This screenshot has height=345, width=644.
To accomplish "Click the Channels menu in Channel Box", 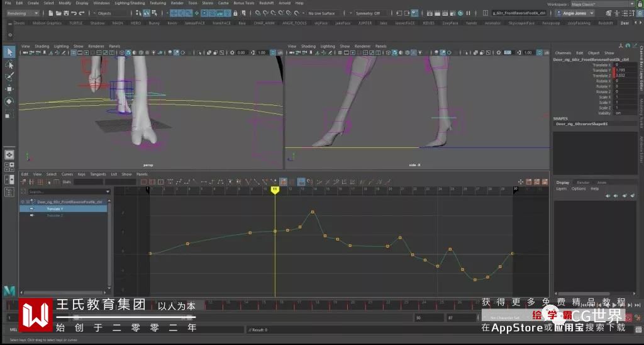I will [x=563, y=53].
